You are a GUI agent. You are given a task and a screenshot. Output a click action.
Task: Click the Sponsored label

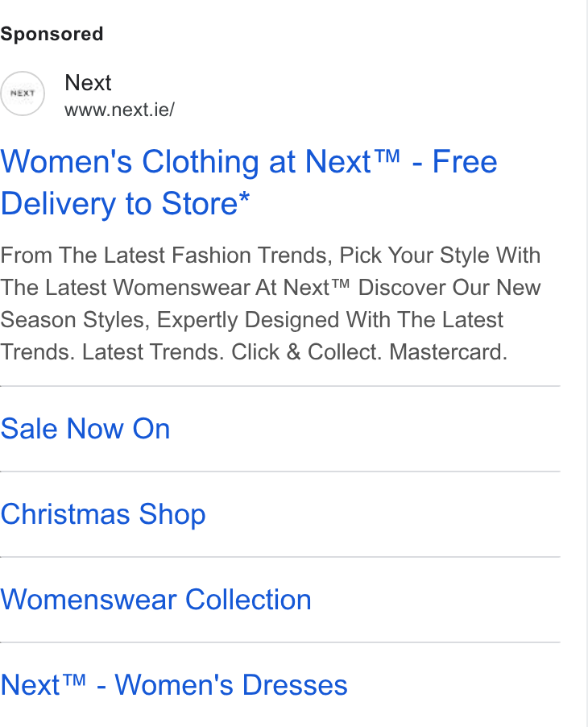click(x=52, y=34)
